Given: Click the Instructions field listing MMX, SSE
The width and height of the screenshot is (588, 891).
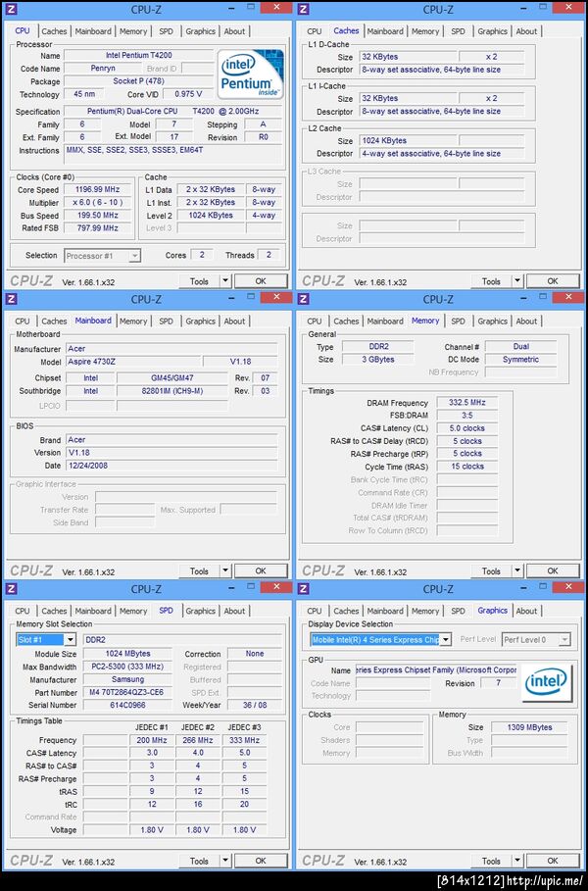Looking at the screenshot, I should click(x=172, y=154).
